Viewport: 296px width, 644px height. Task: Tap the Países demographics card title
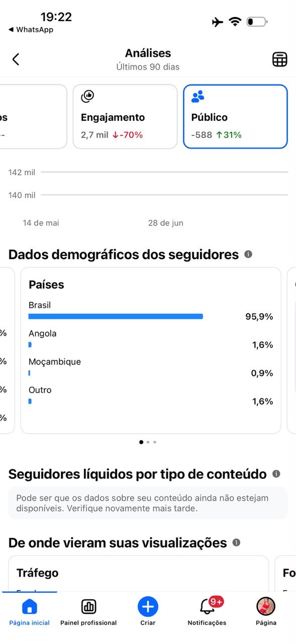(x=46, y=285)
